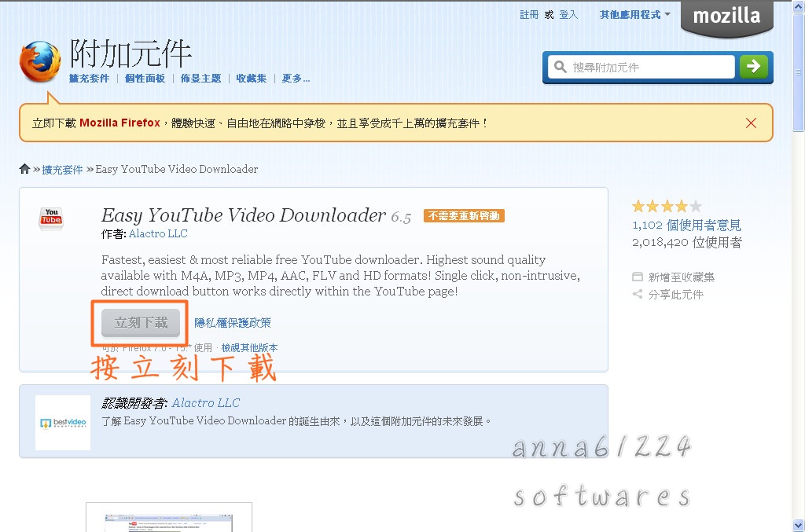This screenshot has height=532, width=805.
Task: Click the 登入 login link
Action: click(x=568, y=15)
